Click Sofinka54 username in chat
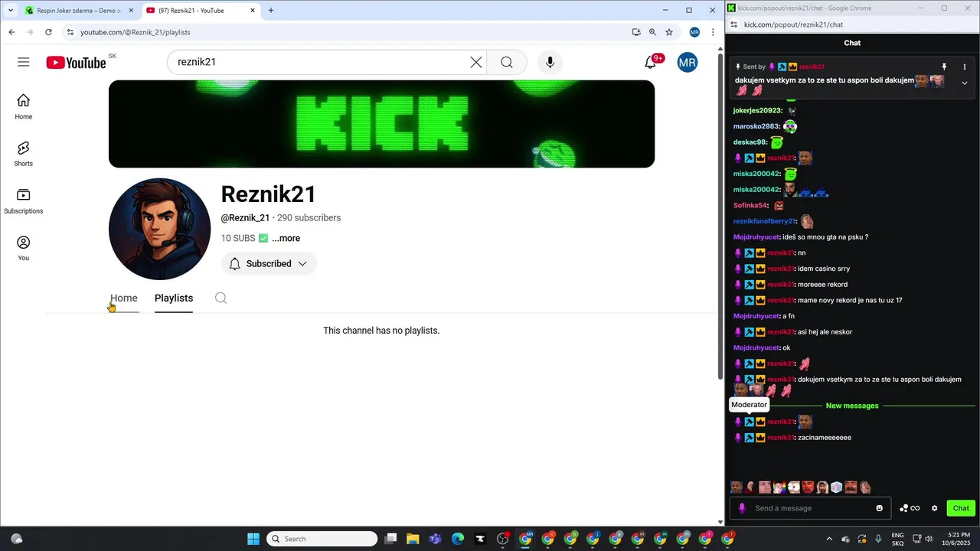This screenshot has width=980, height=551. coord(750,205)
